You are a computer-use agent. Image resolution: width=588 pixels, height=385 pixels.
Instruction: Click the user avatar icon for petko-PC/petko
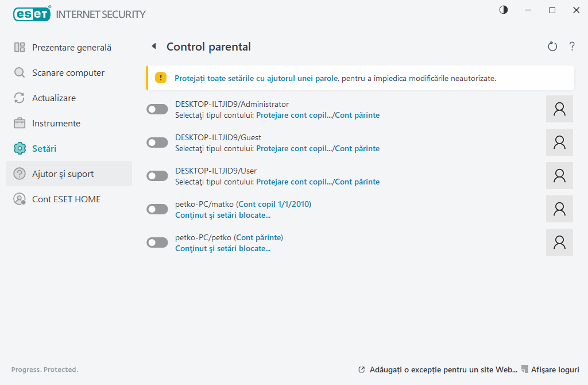559,242
